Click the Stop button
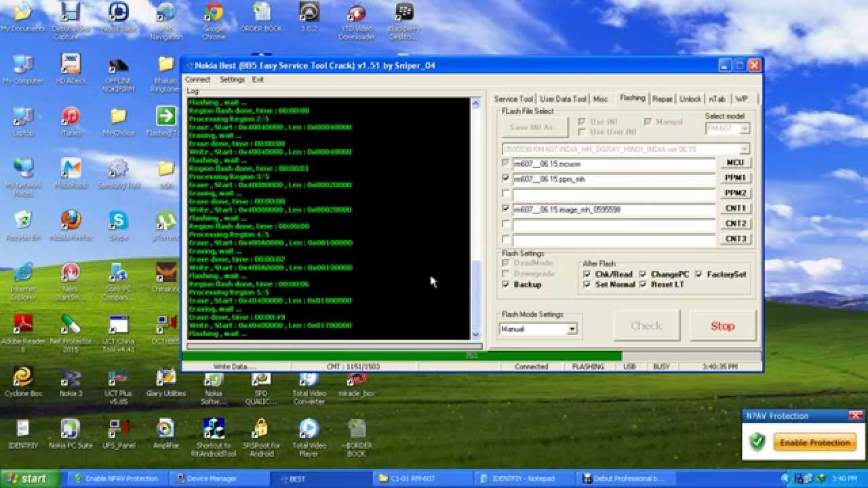 (722, 326)
